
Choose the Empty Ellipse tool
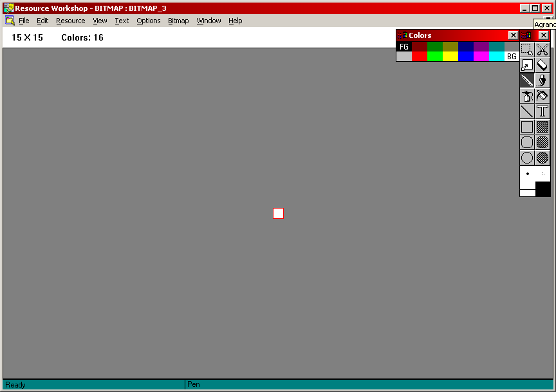(x=527, y=158)
